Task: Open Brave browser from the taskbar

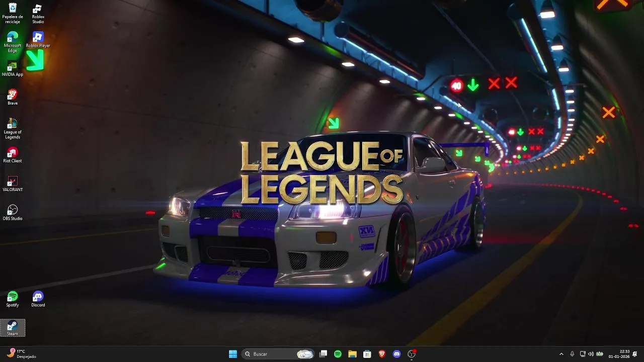Action: pyautogui.click(x=382, y=354)
